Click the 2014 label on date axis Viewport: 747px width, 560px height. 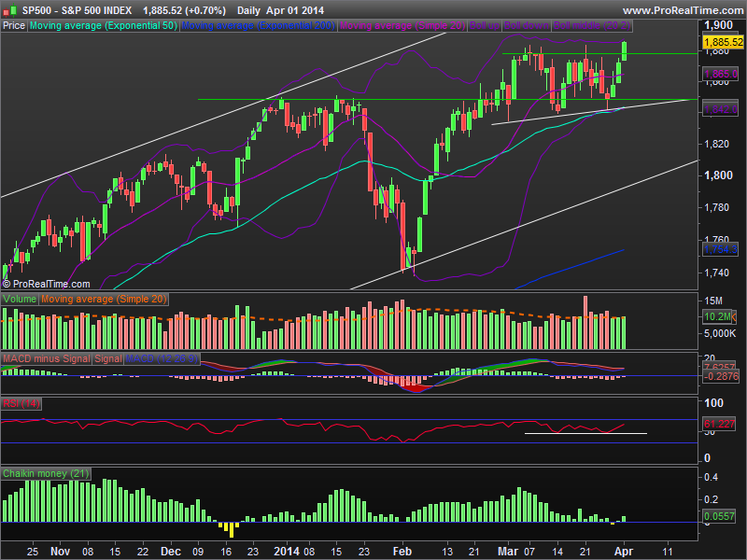tap(287, 552)
